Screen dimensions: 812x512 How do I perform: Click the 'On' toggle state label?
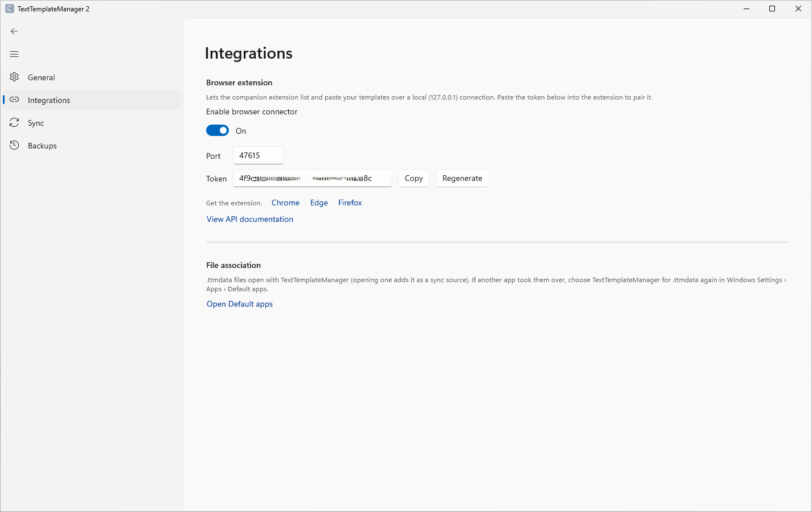[241, 131]
